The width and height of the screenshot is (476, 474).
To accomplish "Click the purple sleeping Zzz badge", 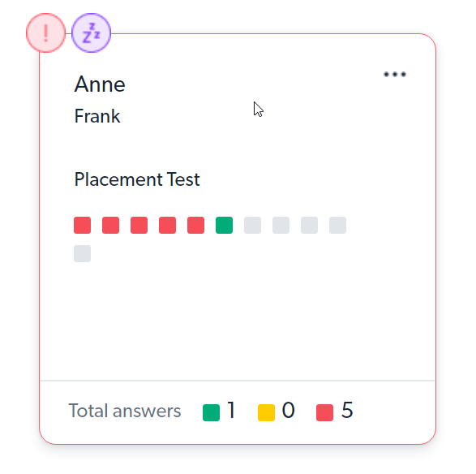I will click(x=91, y=32).
